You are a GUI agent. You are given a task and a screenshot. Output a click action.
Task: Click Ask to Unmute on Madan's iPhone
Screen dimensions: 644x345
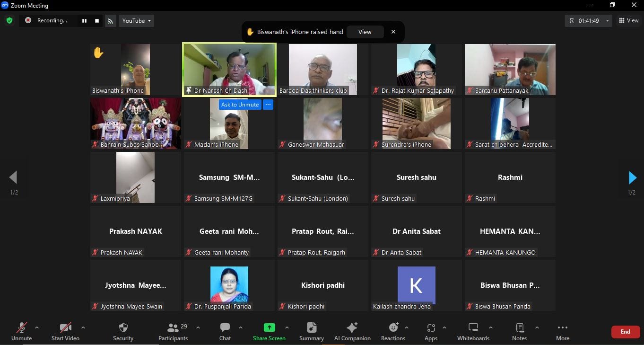(240, 105)
